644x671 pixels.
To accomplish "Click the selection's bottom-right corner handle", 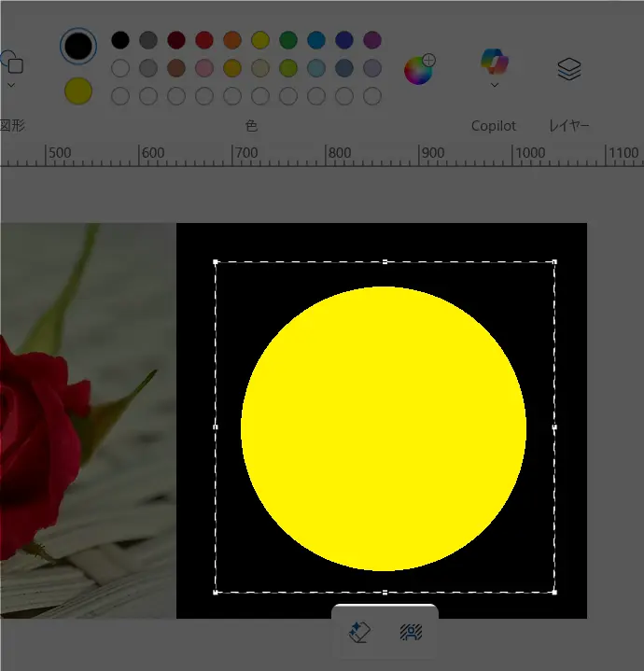I will pos(554,593).
